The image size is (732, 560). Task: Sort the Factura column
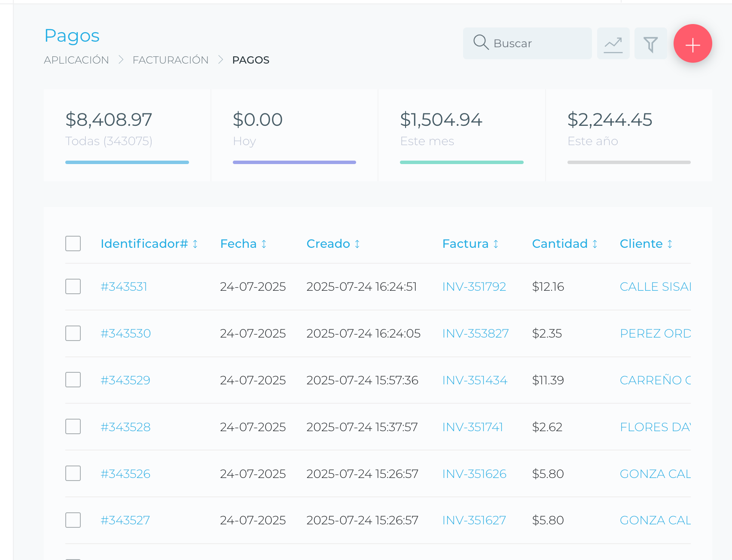pos(496,244)
